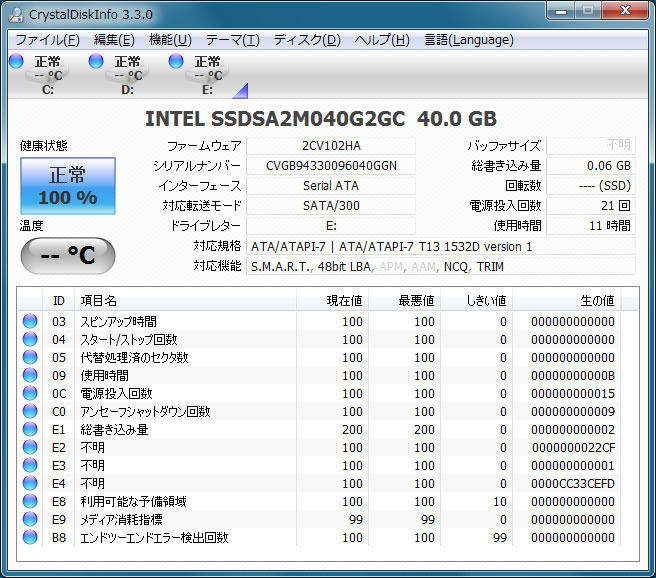Click the しきい値 column header
The width and height of the screenshot is (656, 578).
coord(477,300)
